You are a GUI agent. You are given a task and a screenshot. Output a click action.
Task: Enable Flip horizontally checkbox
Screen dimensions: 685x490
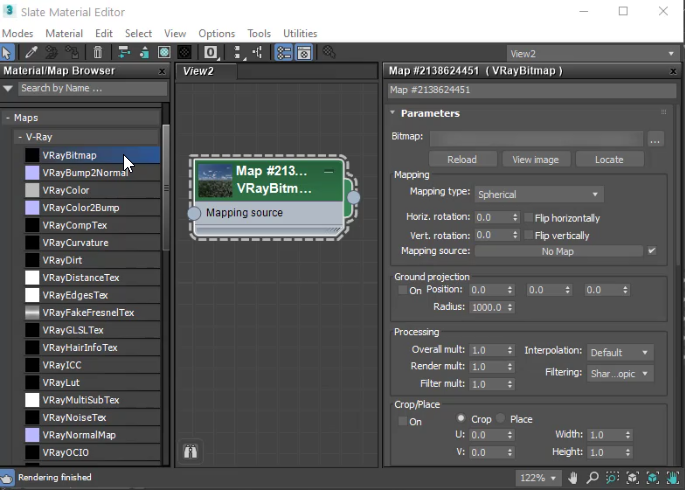click(528, 217)
